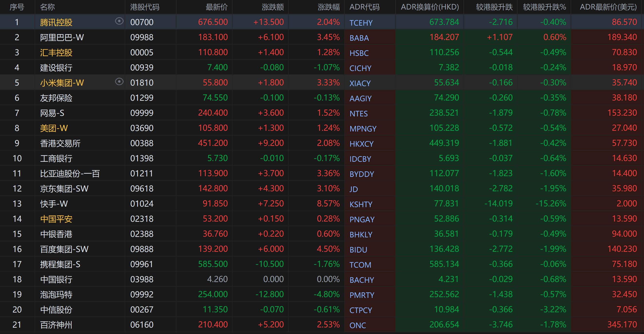The width and height of the screenshot is (644, 334).
Task: Open the BIDU ADR code link
Action: [x=358, y=250]
